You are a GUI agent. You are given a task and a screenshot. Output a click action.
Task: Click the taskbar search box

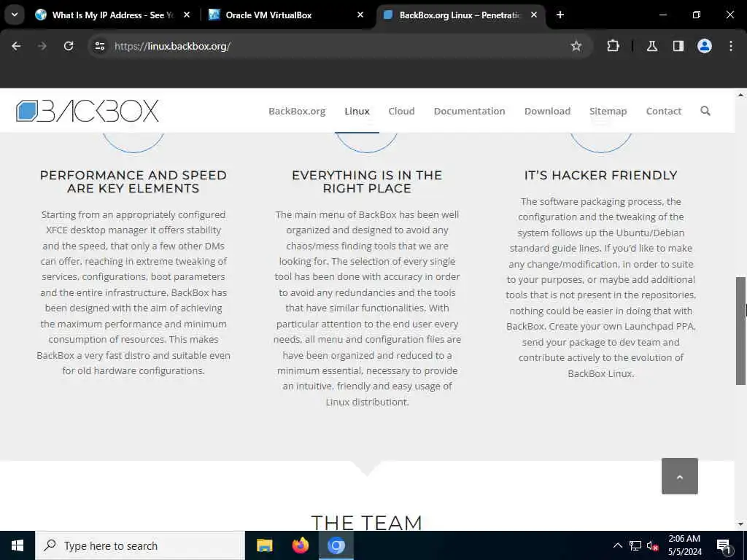tap(139, 545)
